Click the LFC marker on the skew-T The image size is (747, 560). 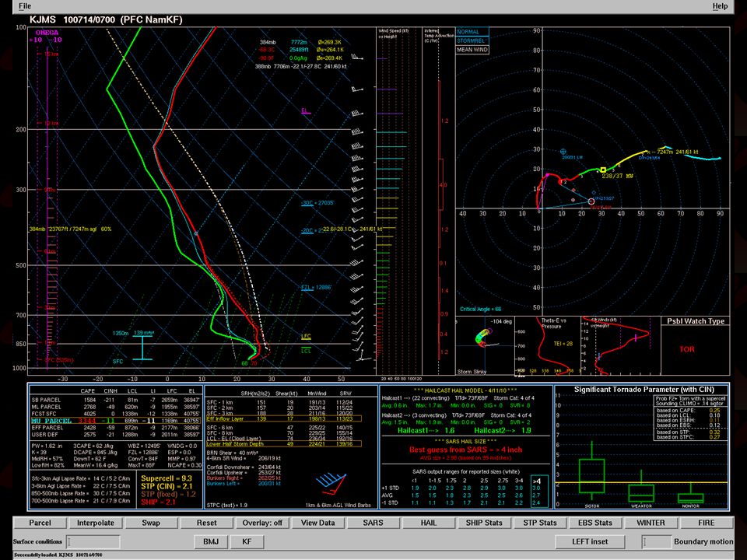306,337
